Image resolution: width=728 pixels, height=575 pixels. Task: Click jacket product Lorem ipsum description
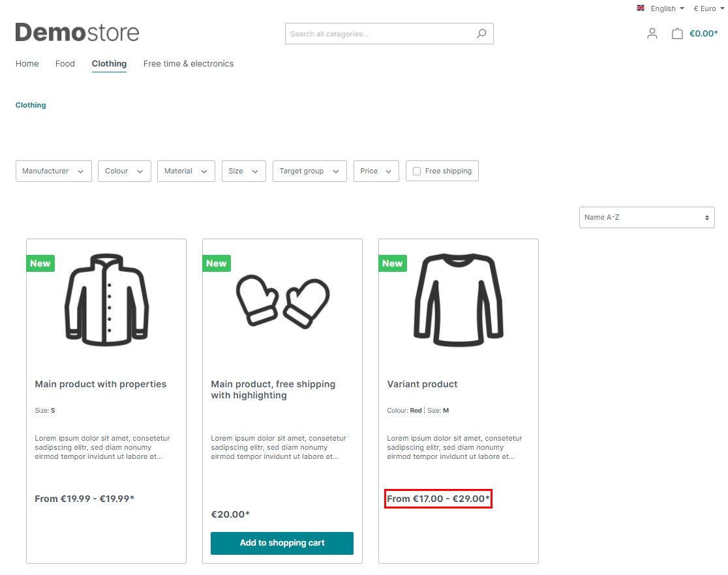click(102, 447)
